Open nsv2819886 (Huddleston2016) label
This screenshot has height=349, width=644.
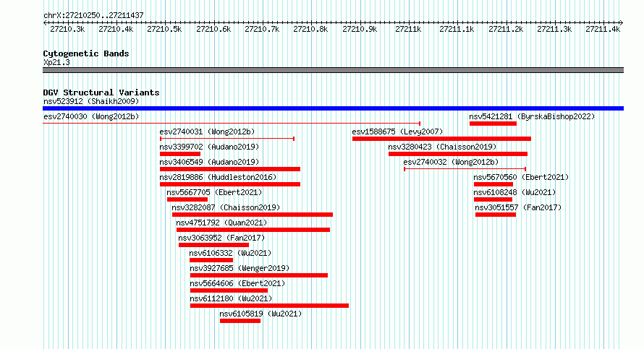click(x=218, y=177)
